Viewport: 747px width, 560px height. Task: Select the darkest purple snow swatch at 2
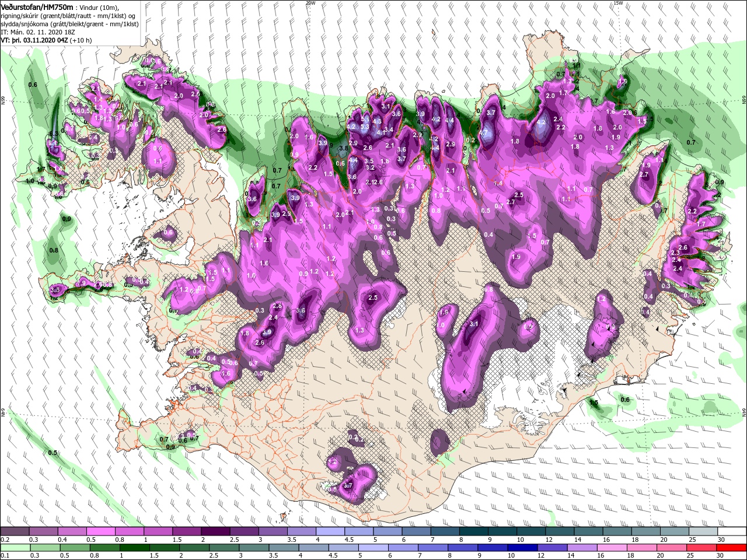click(215, 531)
